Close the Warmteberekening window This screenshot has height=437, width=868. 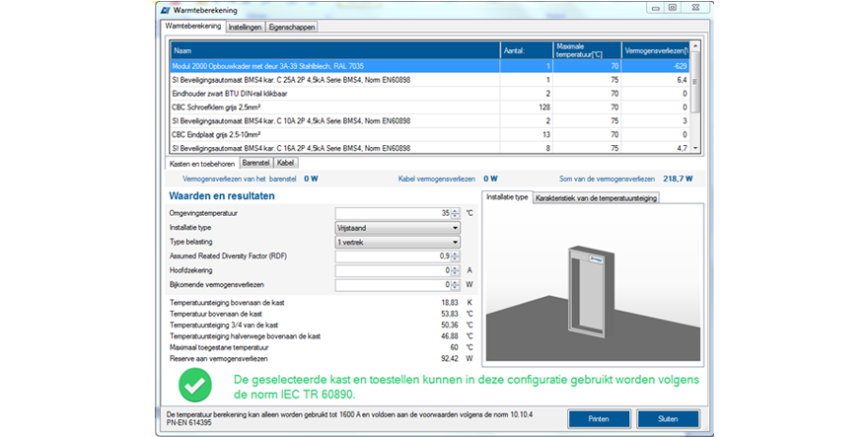[x=695, y=8]
